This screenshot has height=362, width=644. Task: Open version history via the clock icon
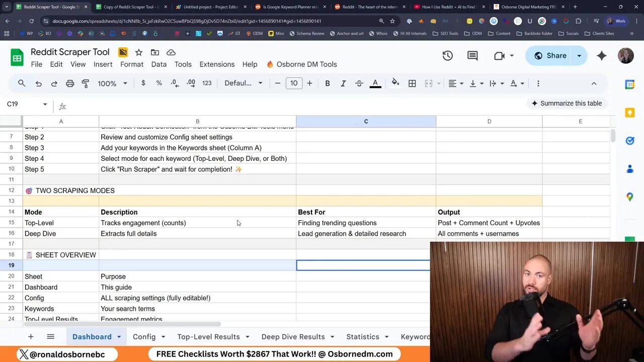coord(448,55)
